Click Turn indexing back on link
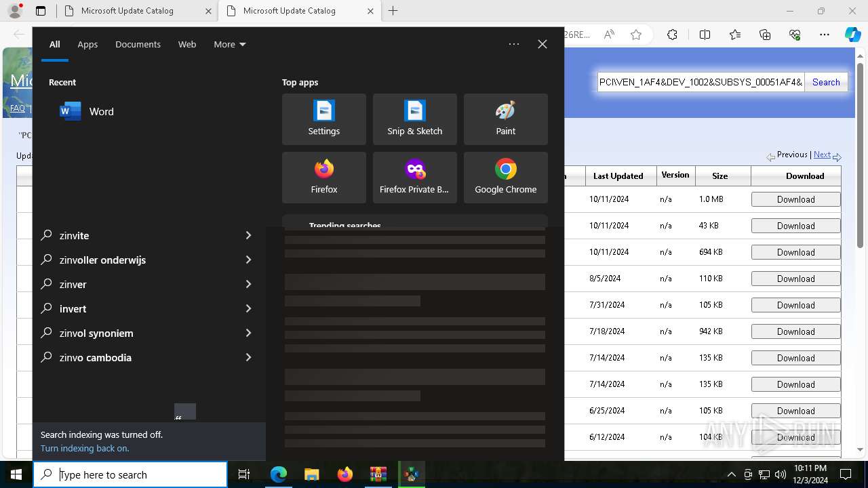Viewport: 868px width, 488px height. pos(85,448)
